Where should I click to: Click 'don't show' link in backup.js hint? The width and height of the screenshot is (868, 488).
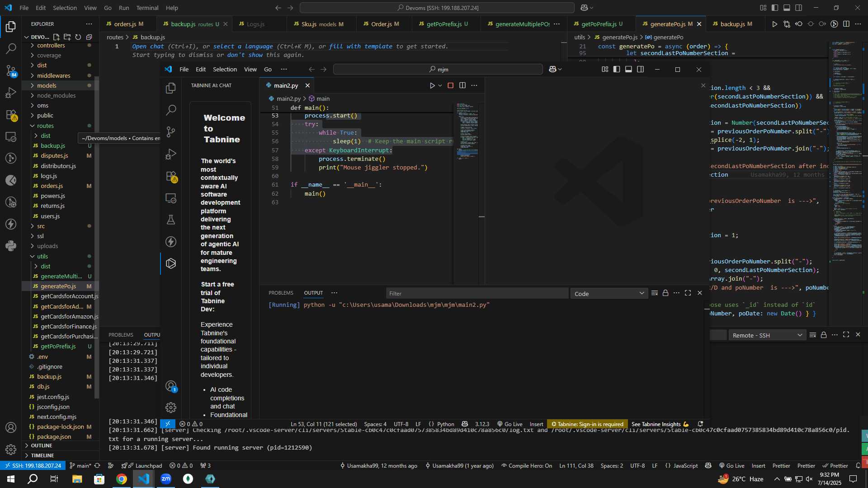point(245,55)
